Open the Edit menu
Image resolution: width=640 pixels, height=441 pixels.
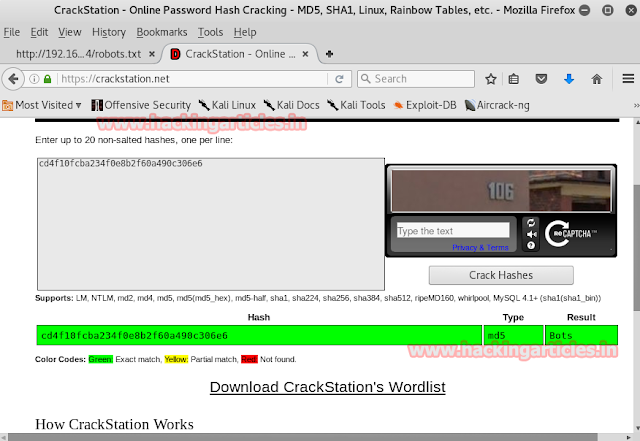pyautogui.click(x=39, y=32)
